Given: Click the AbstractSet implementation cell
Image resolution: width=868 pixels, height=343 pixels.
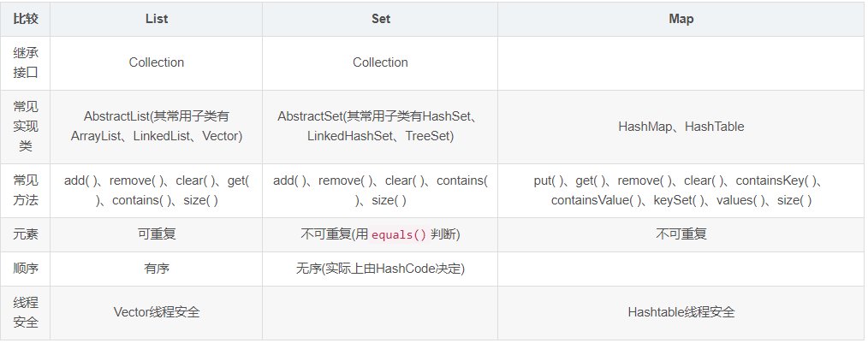Looking at the screenshot, I should [x=380, y=126].
